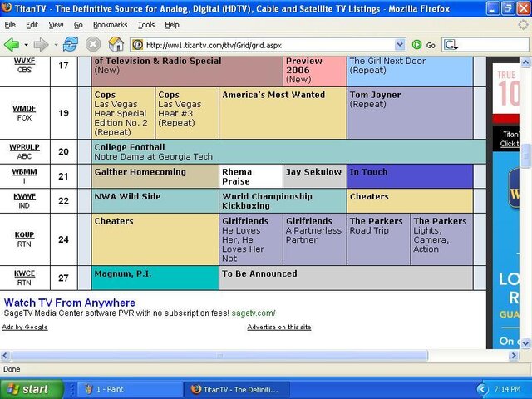Select Cheaters listing on channel 24
532x399 pixels.
pyautogui.click(x=155, y=239)
